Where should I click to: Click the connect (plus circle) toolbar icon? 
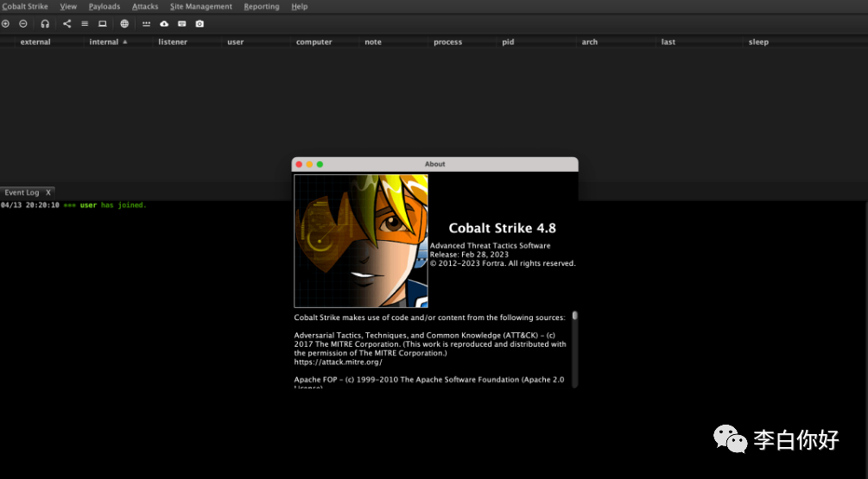(5, 24)
